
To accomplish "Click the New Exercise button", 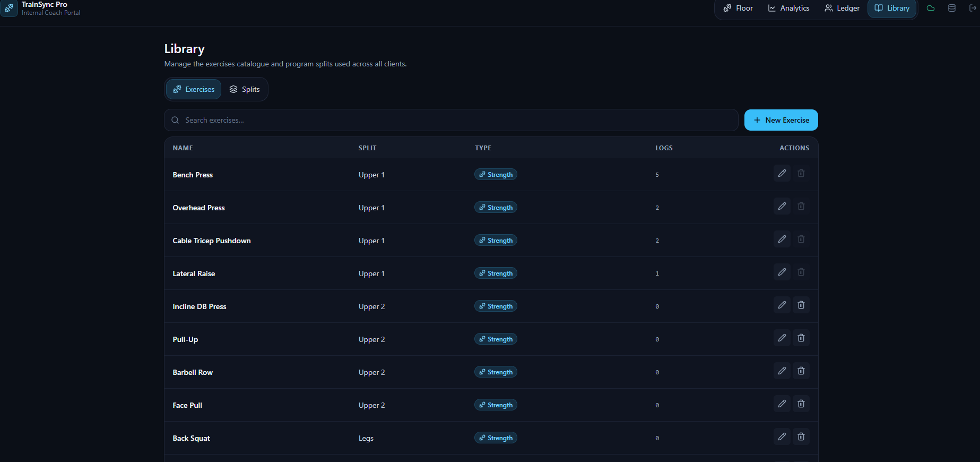I will pyautogui.click(x=781, y=120).
